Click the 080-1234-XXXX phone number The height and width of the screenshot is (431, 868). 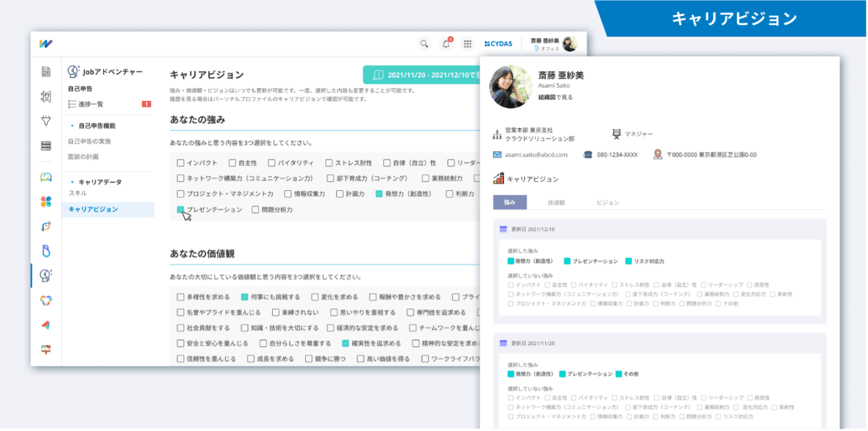(x=617, y=155)
